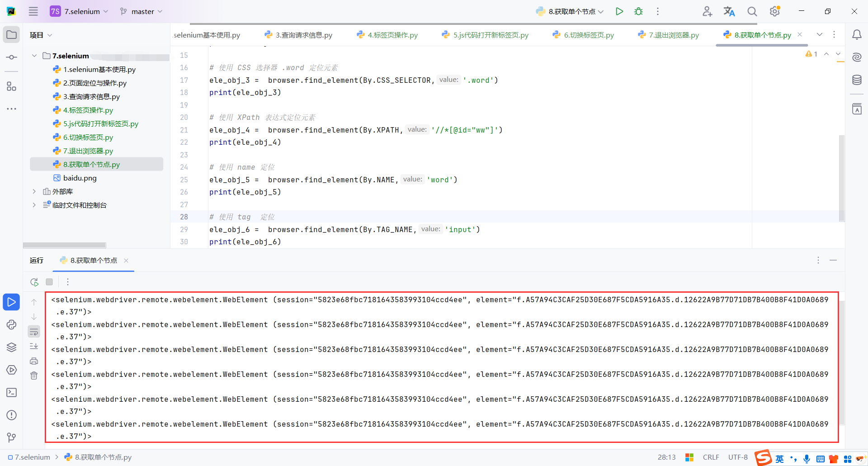868x466 pixels.
Task: Open Search Everywhere magnifier
Action: coord(752,11)
